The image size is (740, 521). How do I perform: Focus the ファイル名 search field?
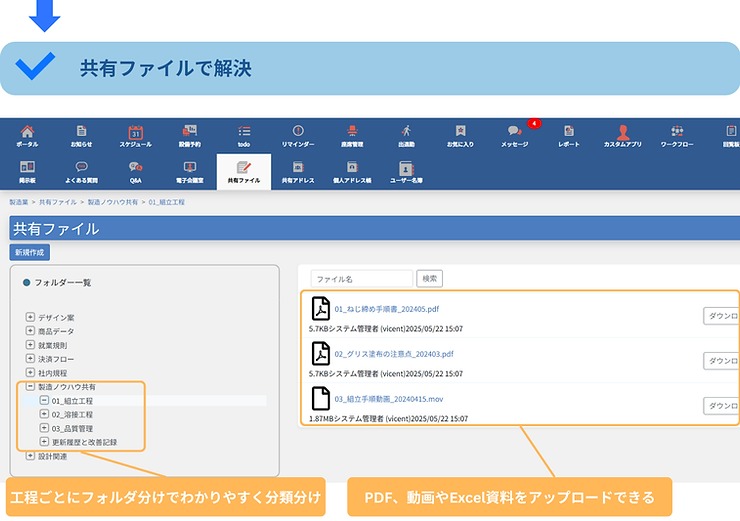pyautogui.click(x=361, y=279)
